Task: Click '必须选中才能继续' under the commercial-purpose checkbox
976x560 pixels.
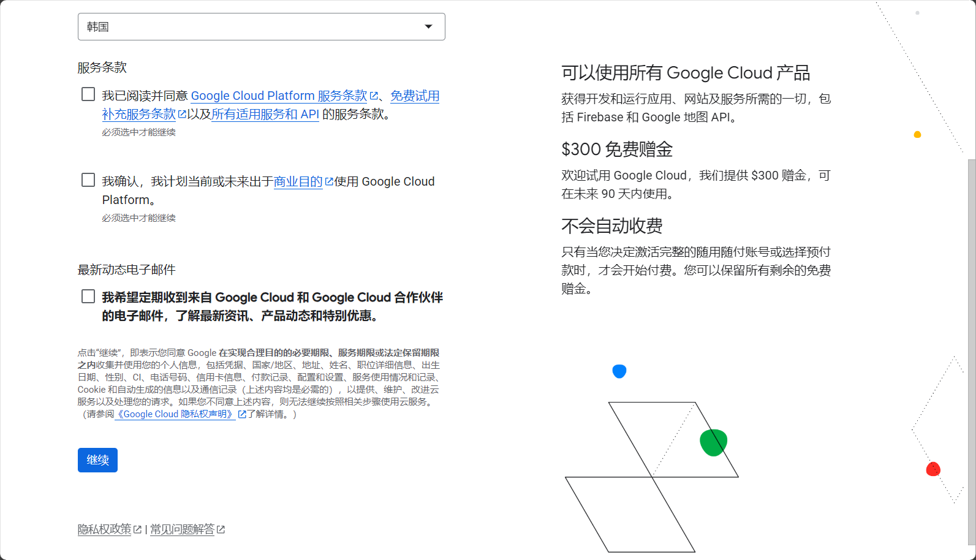Action: [x=138, y=218]
